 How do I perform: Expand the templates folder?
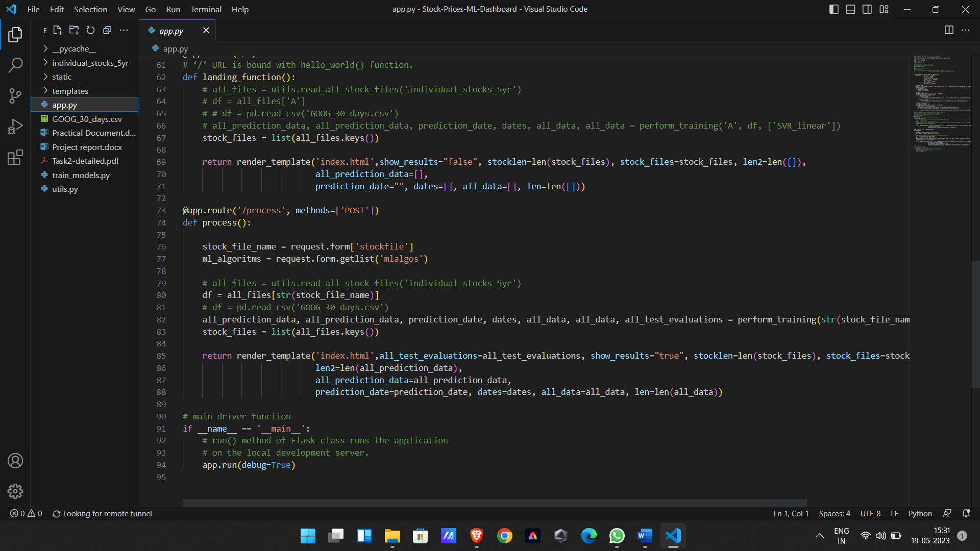coord(70,91)
